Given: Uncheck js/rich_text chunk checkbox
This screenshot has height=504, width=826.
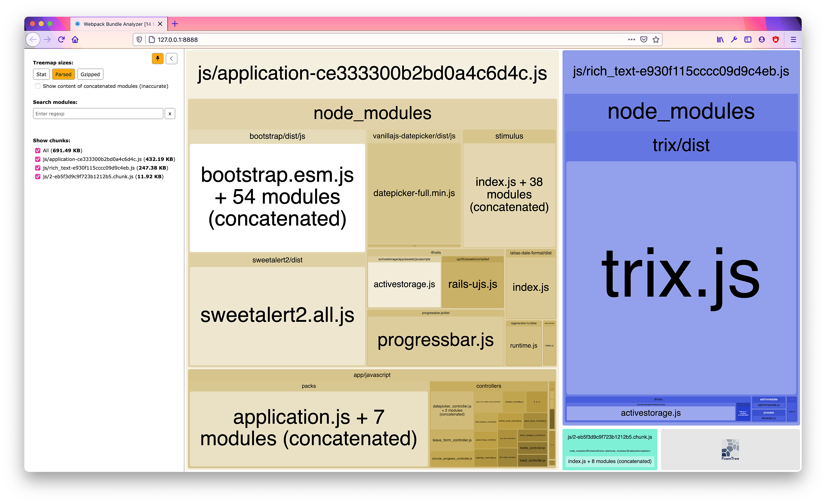Looking at the screenshot, I should coord(38,168).
